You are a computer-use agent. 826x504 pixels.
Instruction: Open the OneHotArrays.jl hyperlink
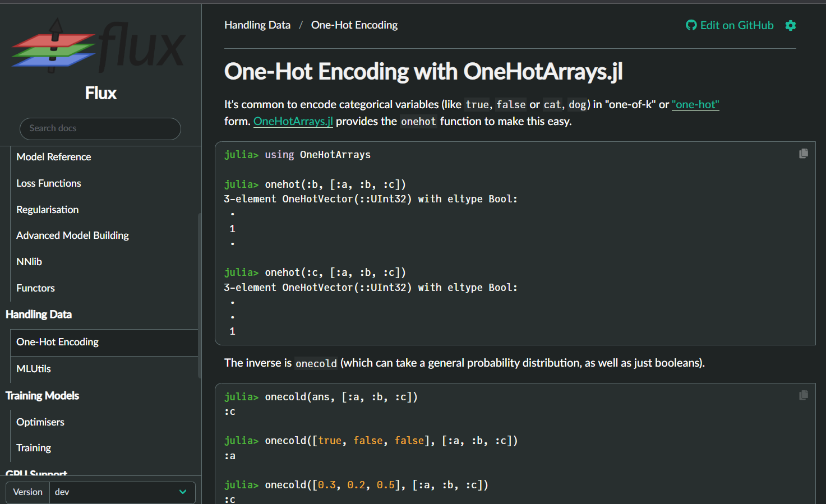pos(293,121)
